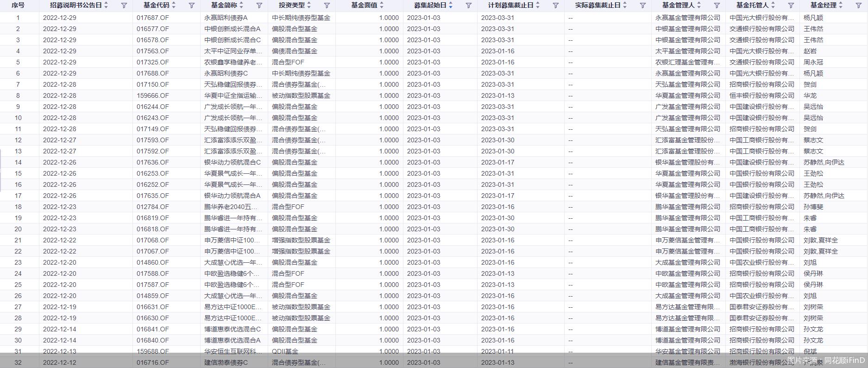
Task: Click fund code 017068.OF
Action: pyautogui.click(x=153, y=240)
